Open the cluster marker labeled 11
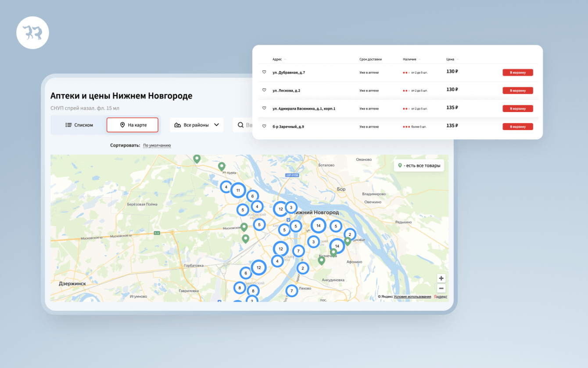 point(238,190)
